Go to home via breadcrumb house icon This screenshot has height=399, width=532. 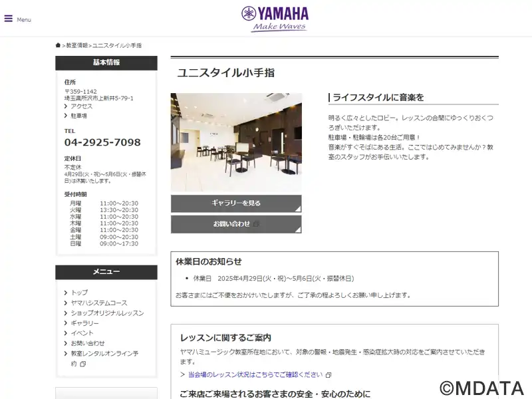coord(58,45)
